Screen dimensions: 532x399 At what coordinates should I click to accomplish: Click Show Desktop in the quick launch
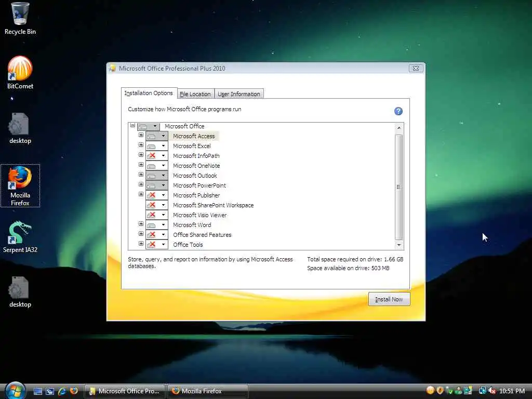tap(37, 391)
